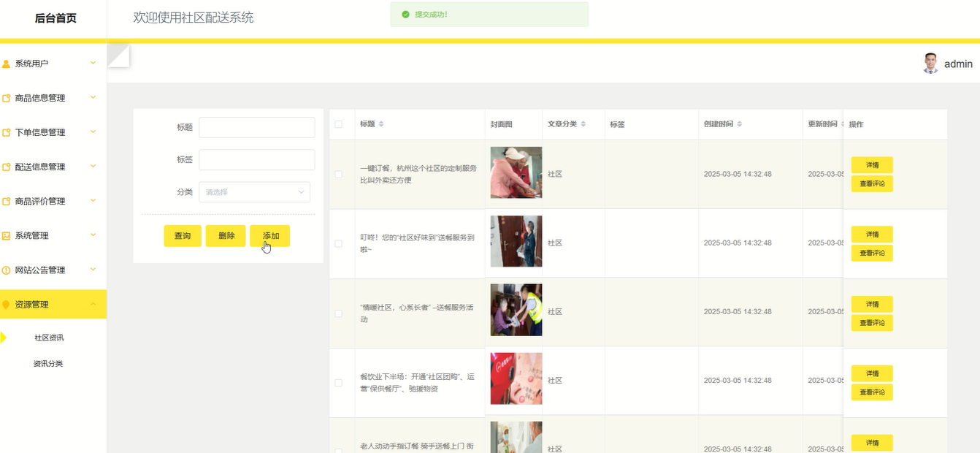980x453 pixels.
Task: Select the 下单信息管理 menu label
Action: pos(40,132)
